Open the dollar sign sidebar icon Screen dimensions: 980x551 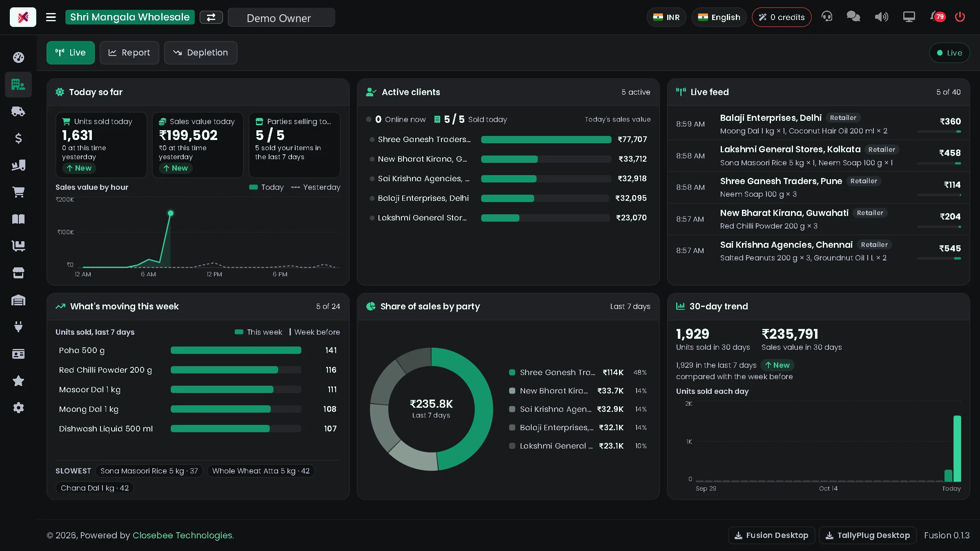click(18, 138)
